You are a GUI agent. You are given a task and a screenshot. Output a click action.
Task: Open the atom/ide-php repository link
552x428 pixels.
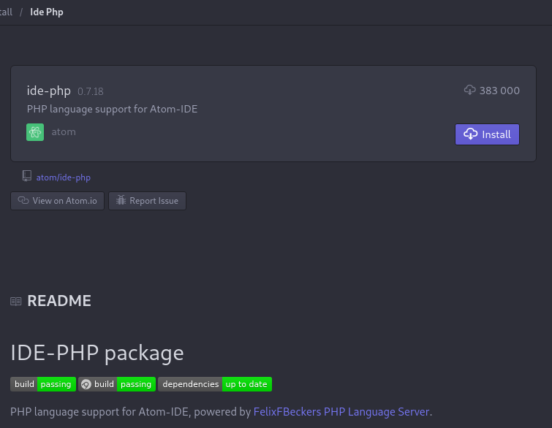(63, 177)
